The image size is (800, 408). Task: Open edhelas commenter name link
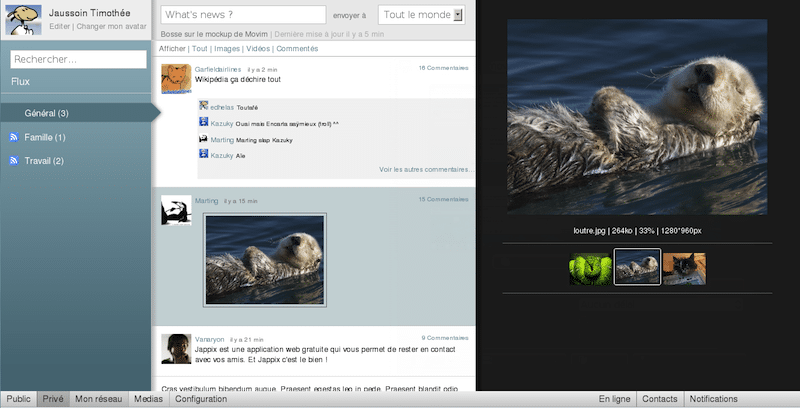click(x=222, y=108)
